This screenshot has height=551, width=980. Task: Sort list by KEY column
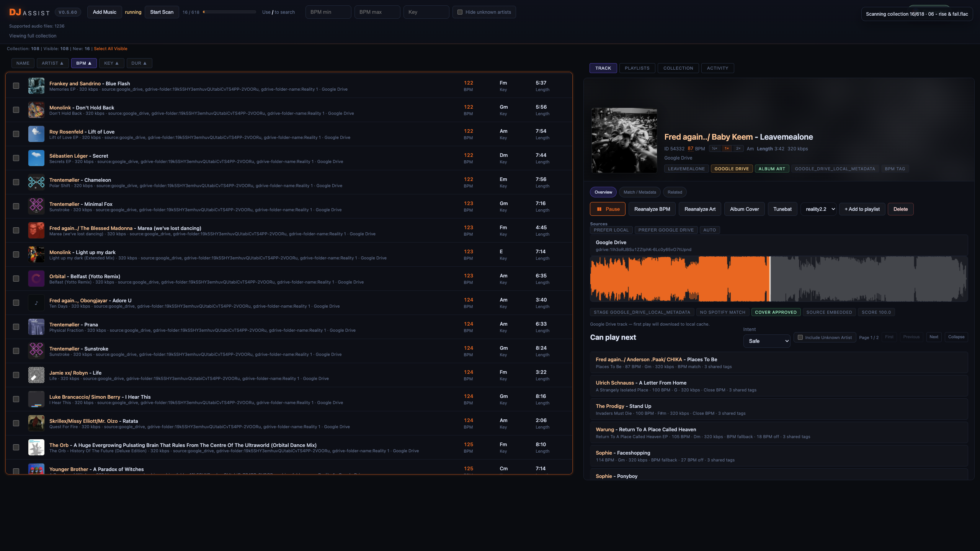coord(111,63)
